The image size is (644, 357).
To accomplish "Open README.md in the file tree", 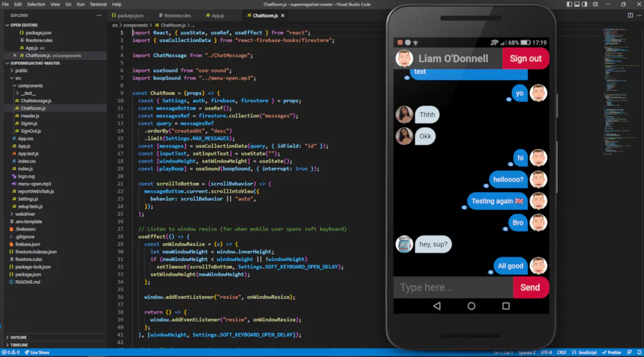I will (27, 282).
